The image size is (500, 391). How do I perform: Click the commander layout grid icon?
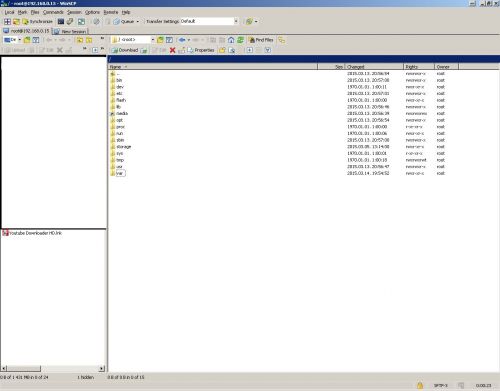pyautogui.click(x=7, y=22)
